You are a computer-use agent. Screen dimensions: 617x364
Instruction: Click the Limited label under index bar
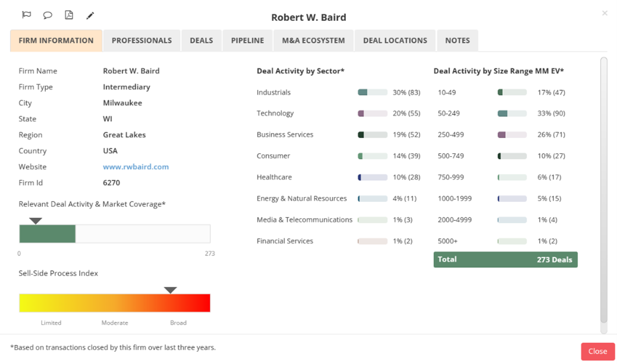[51, 322]
